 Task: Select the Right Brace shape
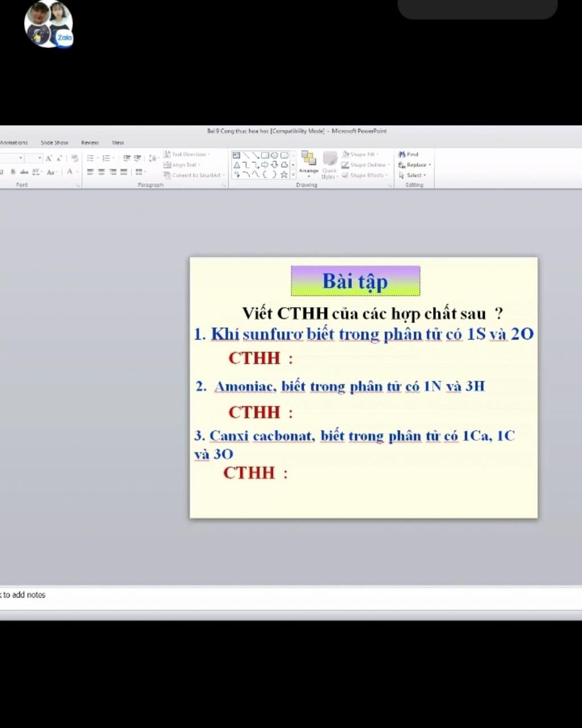click(x=275, y=175)
